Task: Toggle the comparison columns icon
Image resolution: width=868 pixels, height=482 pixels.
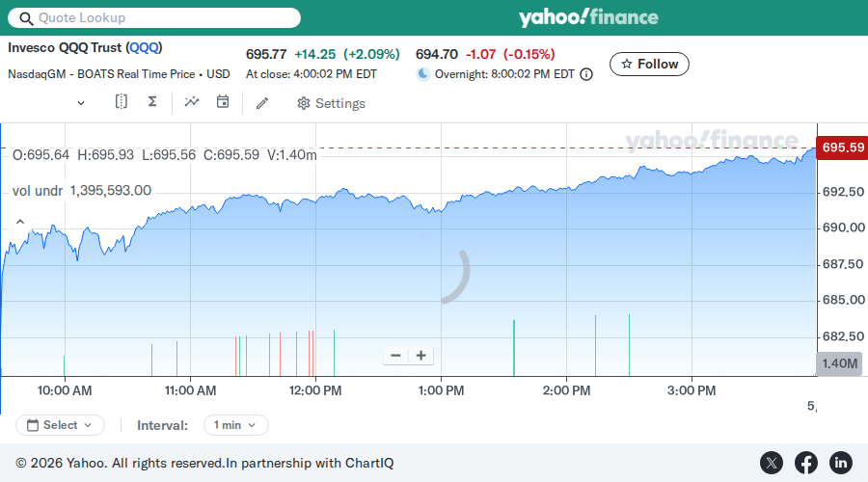Action: 121,101
